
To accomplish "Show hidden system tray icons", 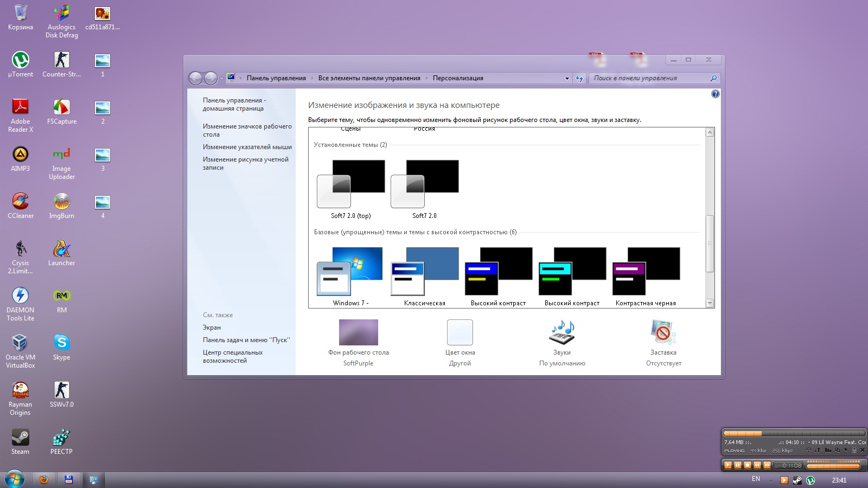I will pos(771,480).
